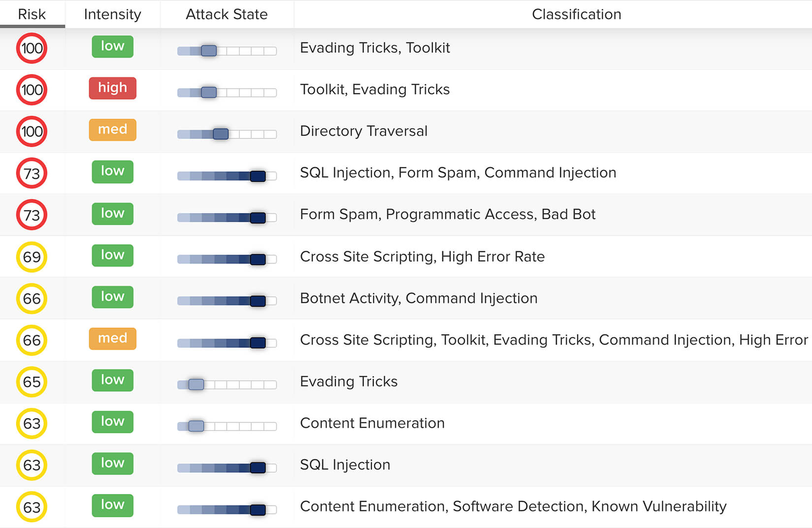Click the Classification column header
The width and height of the screenshot is (812, 528).
pyautogui.click(x=576, y=14)
